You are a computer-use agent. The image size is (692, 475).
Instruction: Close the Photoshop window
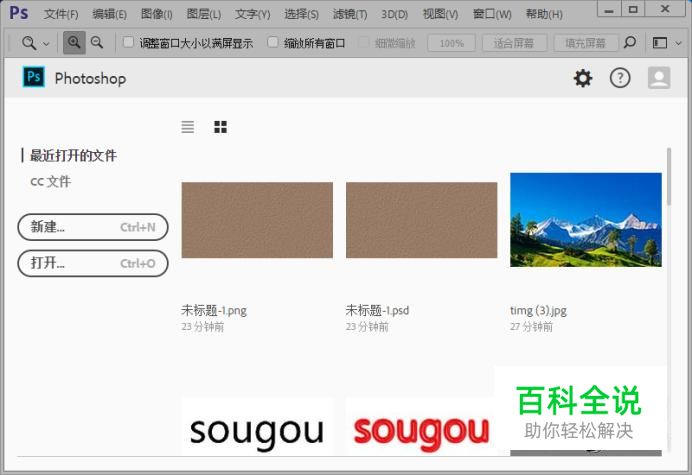665,9
